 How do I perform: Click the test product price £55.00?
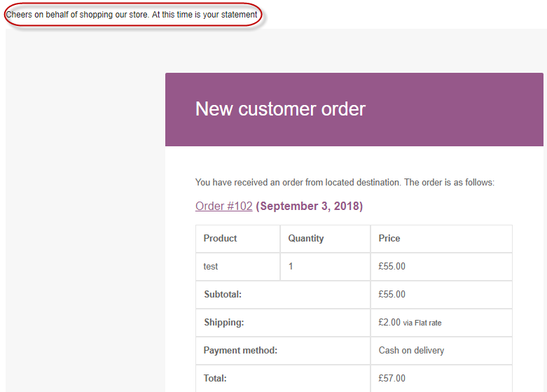(392, 267)
